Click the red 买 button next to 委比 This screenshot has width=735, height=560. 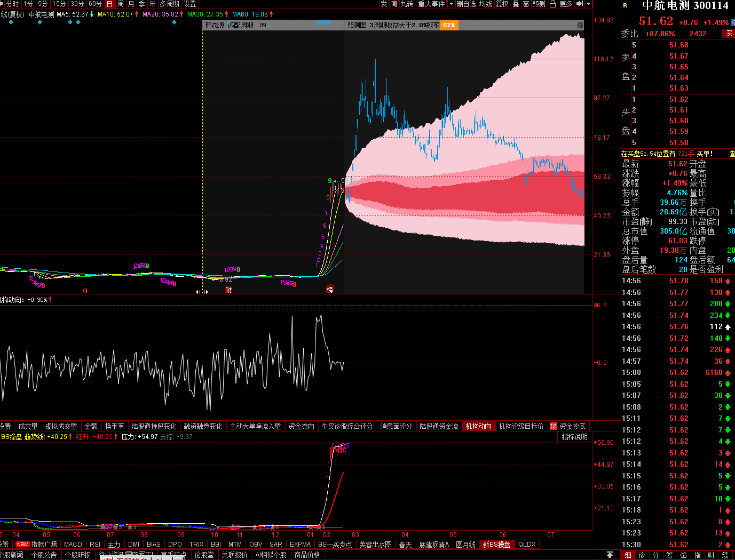[729, 34]
